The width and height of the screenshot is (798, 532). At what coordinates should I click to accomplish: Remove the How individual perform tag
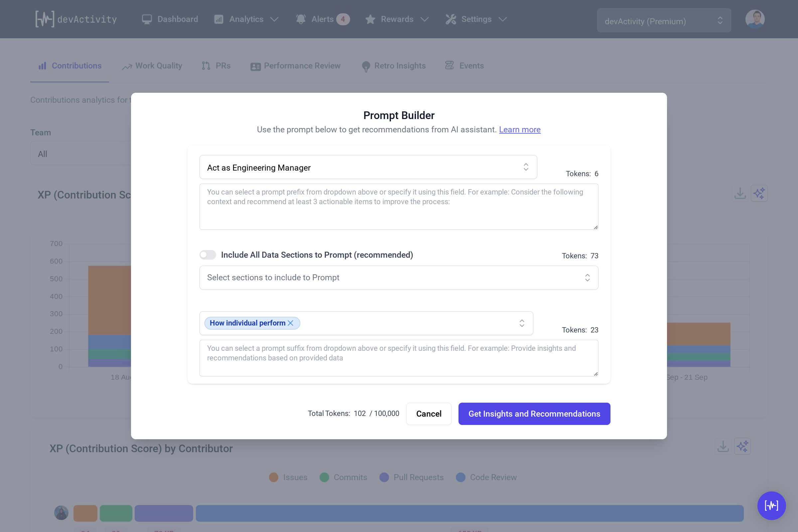click(x=290, y=323)
